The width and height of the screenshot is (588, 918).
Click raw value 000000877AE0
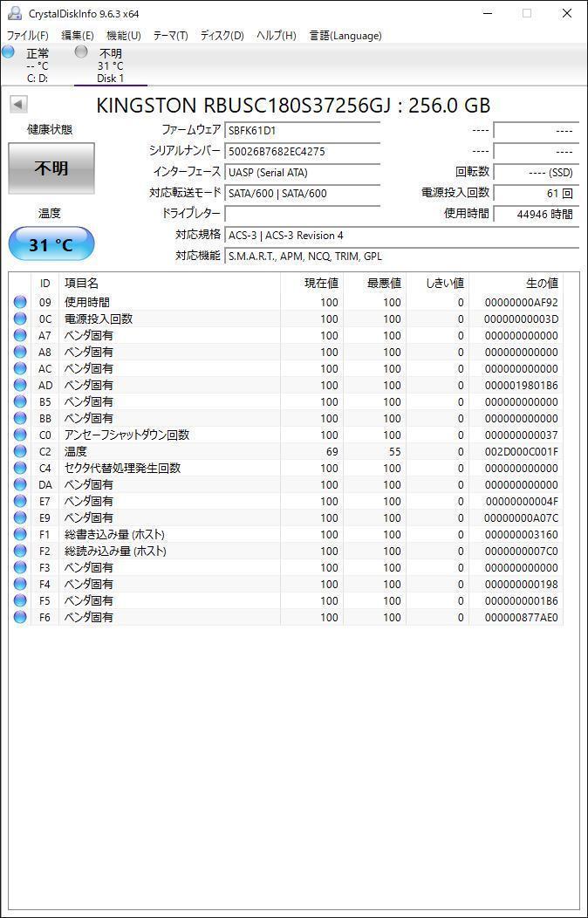click(x=521, y=617)
